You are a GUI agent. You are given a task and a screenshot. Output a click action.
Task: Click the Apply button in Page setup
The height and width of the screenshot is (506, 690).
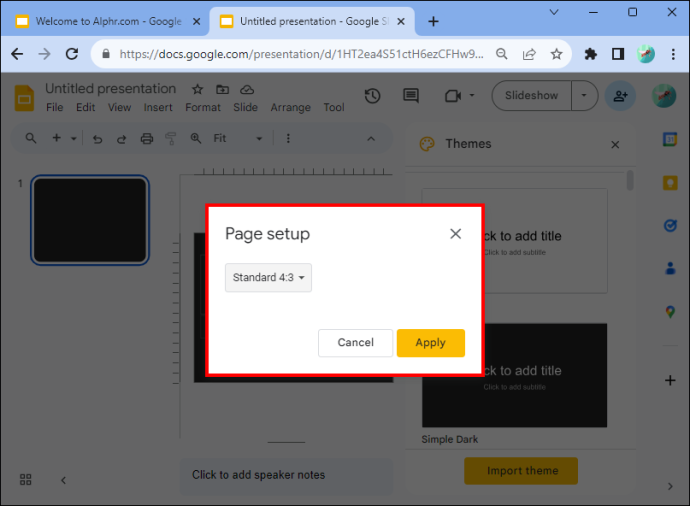(x=430, y=343)
